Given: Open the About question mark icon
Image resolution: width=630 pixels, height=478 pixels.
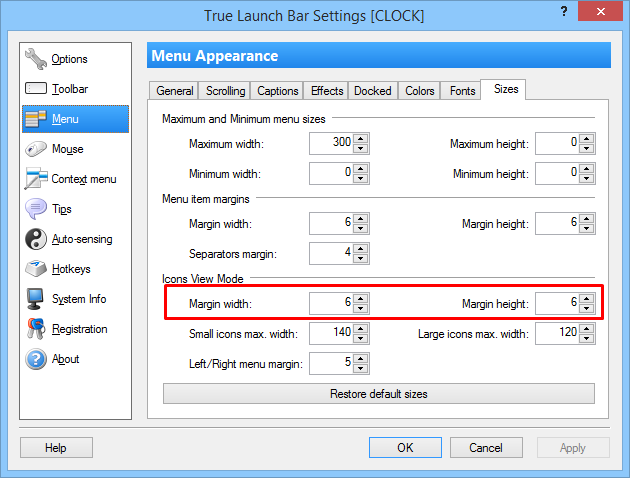Looking at the screenshot, I should [36, 359].
